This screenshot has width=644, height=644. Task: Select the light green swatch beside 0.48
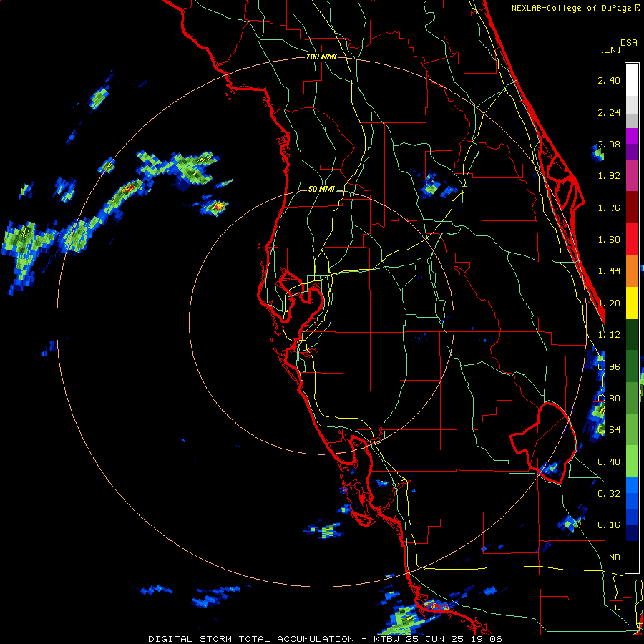tap(632, 462)
